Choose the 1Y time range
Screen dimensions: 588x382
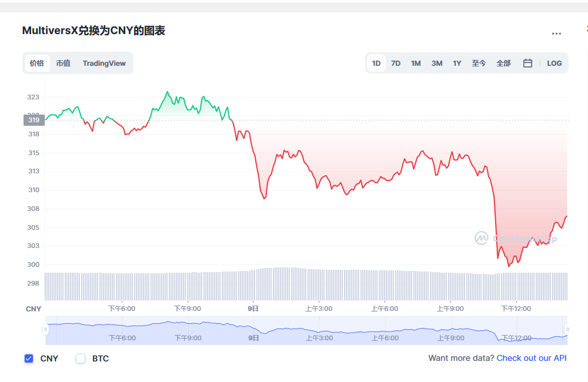tap(457, 63)
